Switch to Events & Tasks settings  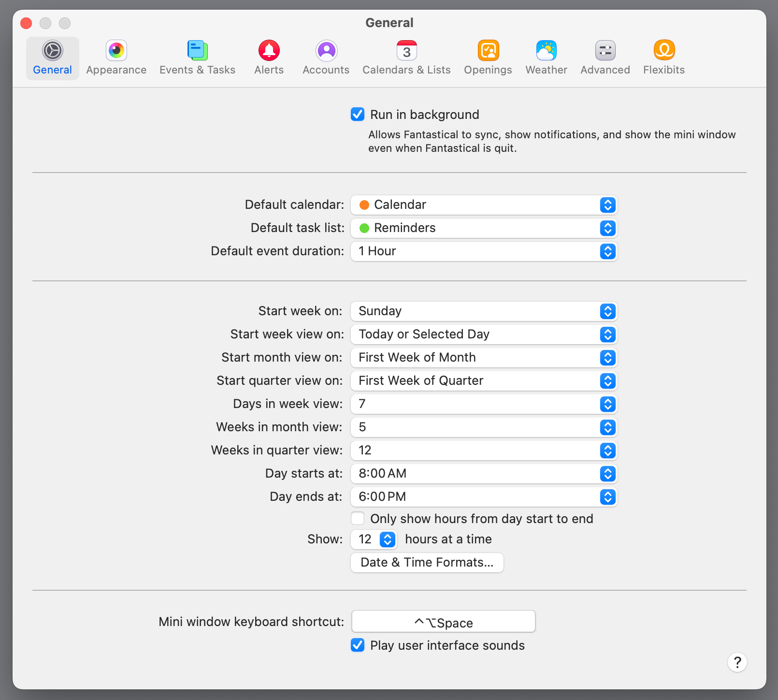point(198,58)
